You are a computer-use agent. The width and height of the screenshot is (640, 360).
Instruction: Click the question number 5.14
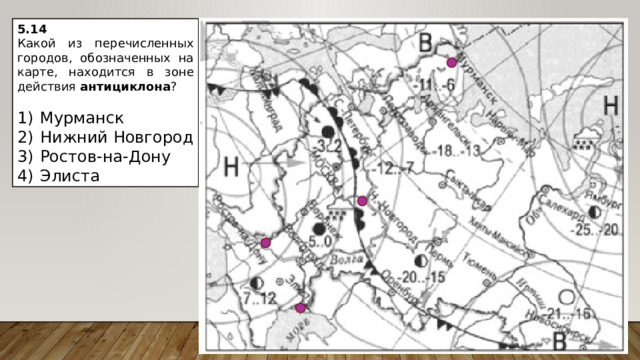32,29
